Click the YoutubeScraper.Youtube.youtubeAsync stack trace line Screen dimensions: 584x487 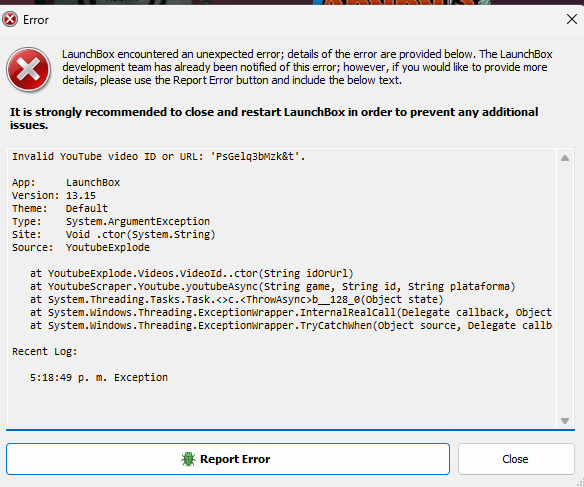click(x=273, y=287)
